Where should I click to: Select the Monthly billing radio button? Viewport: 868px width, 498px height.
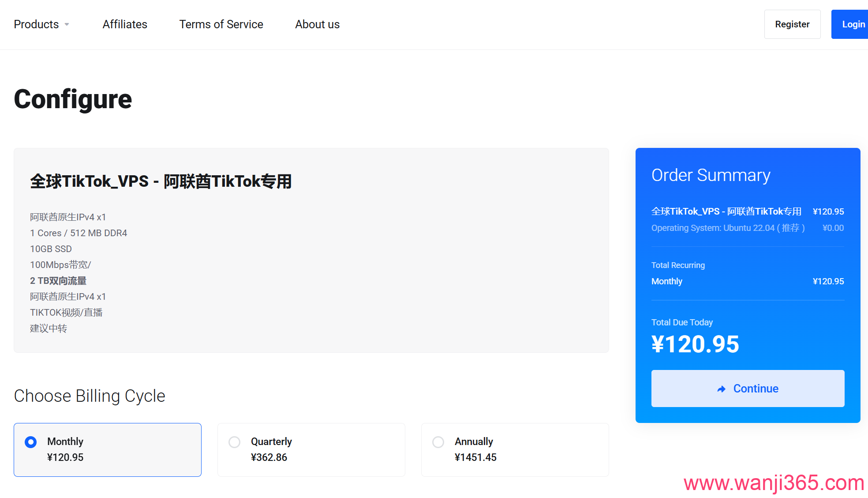(x=31, y=442)
